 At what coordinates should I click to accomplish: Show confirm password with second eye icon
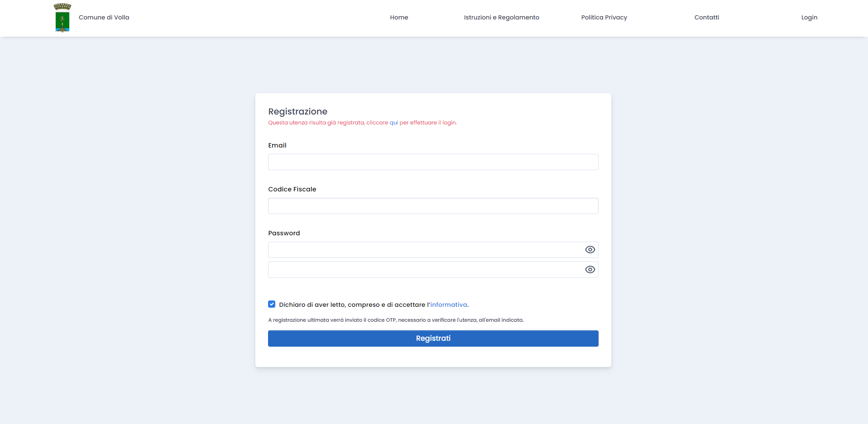(x=590, y=270)
